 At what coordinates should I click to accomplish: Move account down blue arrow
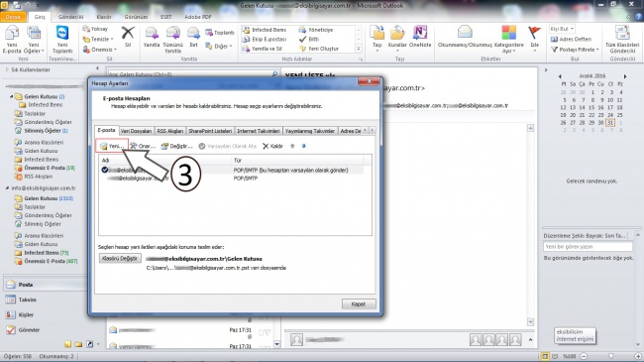pos(304,146)
